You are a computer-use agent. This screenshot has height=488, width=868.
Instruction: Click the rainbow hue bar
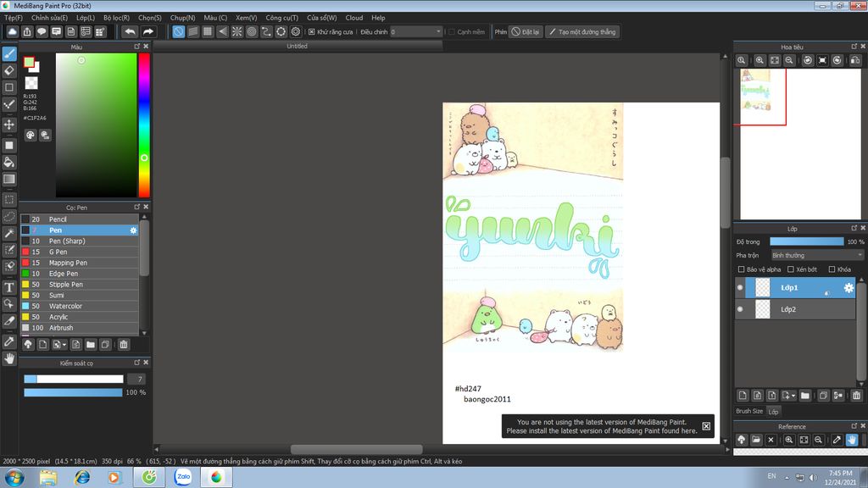point(144,125)
